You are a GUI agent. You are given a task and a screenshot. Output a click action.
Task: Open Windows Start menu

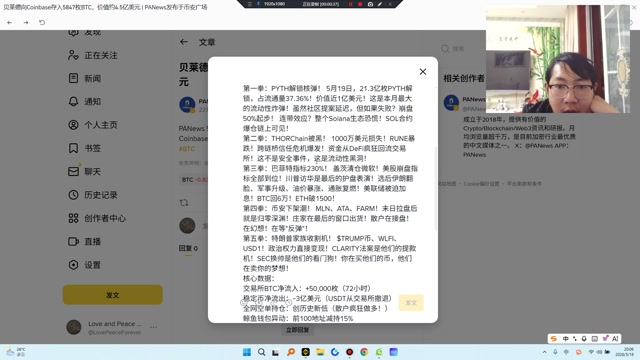coord(247,352)
